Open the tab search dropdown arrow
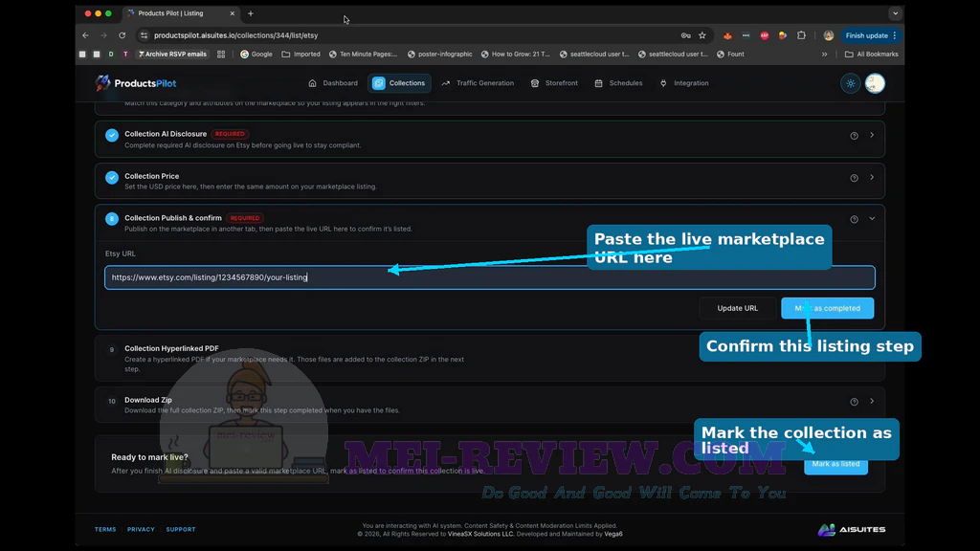The height and width of the screenshot is (551, 980). (x=895, y=13)
